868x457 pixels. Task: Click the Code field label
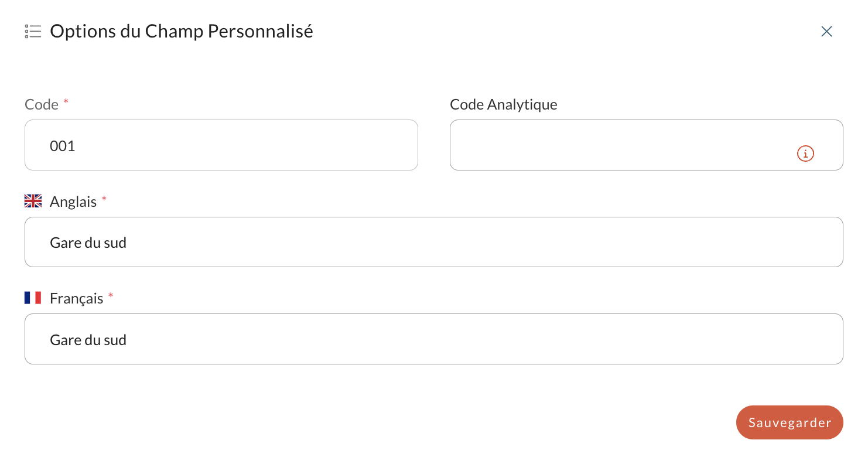pyautogui.click(x=42, y=104)
